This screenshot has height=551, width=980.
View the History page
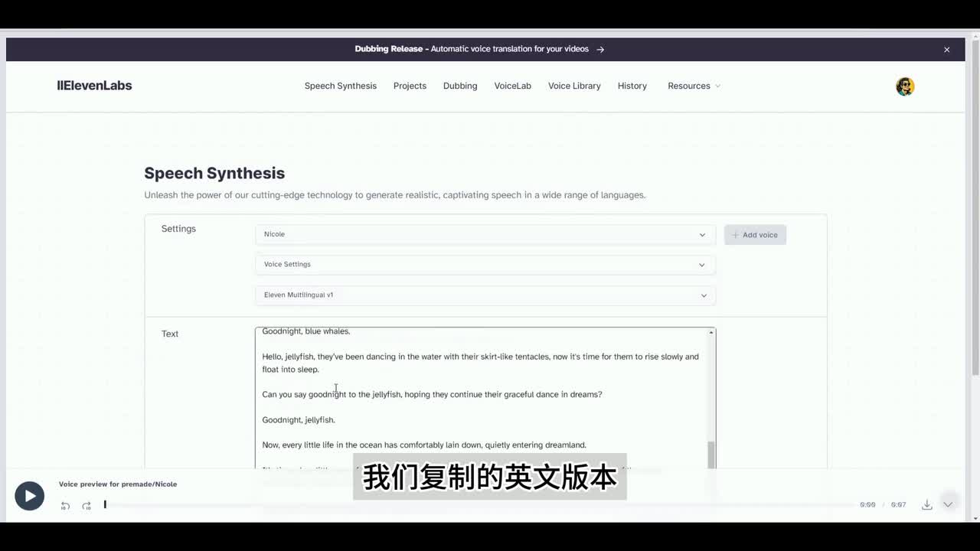[x=632, y=86]
